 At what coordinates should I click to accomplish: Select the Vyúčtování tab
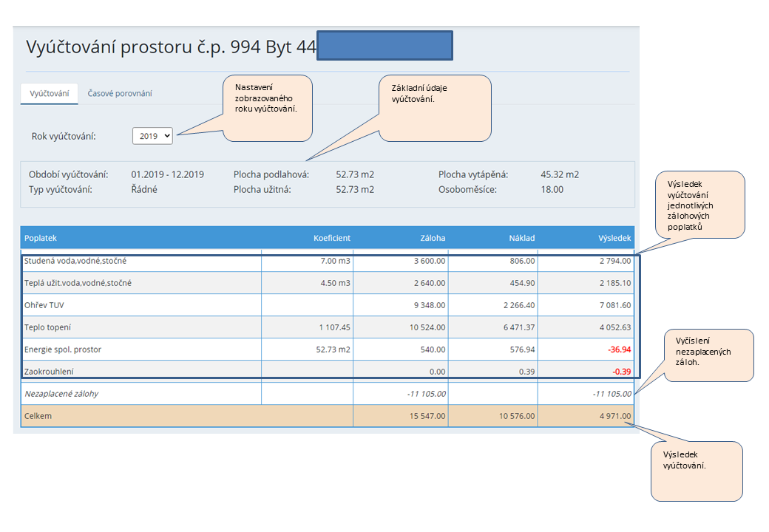49,94
